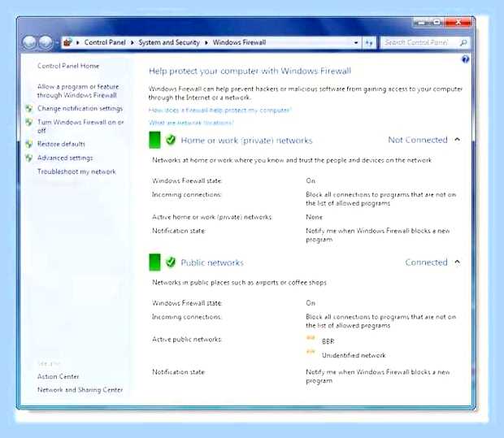
Task: Open Change notification settings link
Action: (x=80, y=109)
